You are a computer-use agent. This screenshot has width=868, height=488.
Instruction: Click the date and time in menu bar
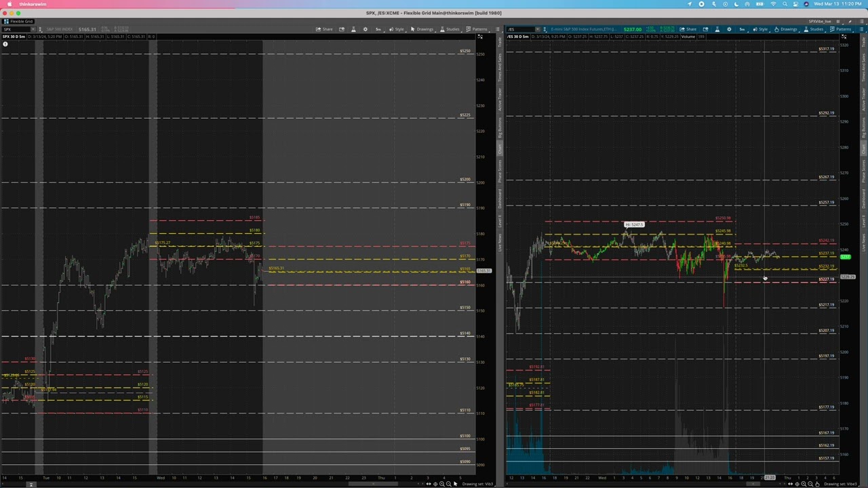tap(838, 4)
